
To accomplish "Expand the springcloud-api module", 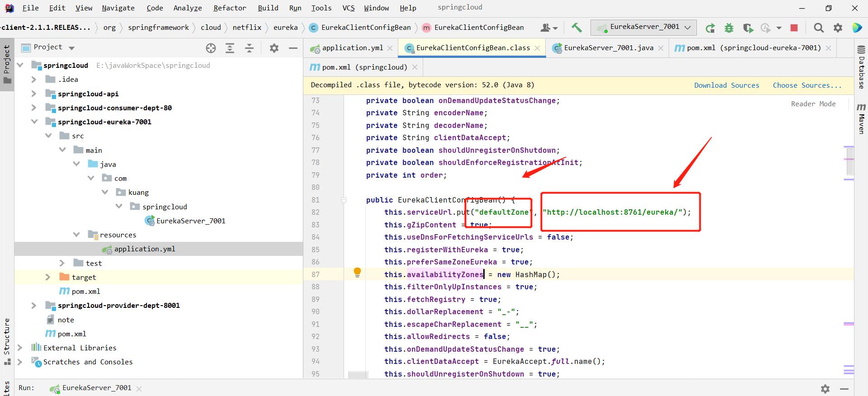I will pos(34,94).
